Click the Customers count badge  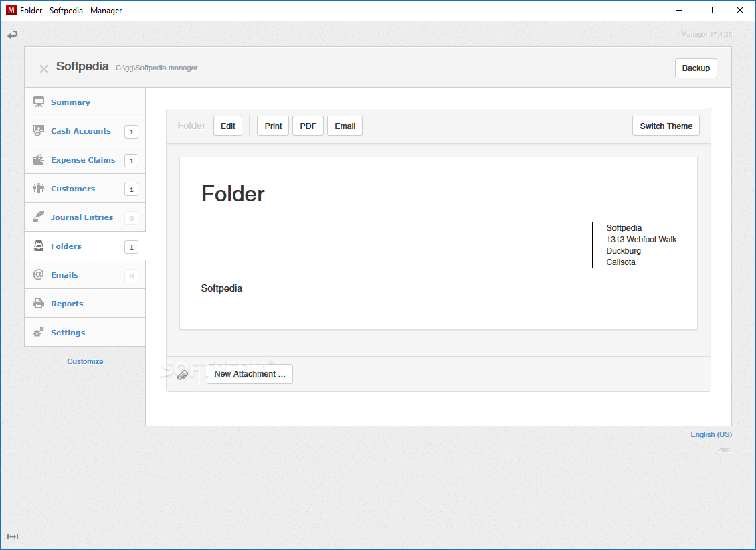[131, 189]
